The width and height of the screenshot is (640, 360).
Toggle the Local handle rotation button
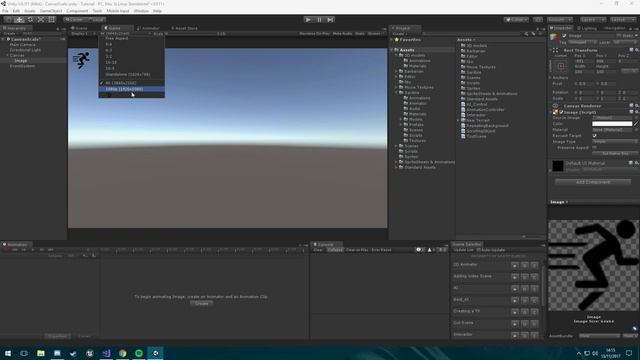click(96, 20)
